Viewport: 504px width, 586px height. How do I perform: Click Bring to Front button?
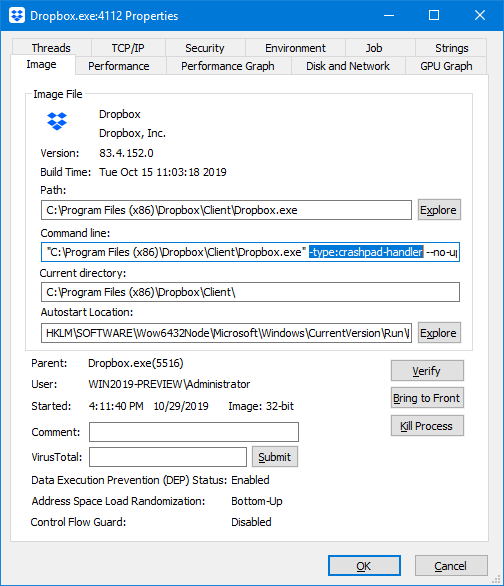click(x=427, y=398)
